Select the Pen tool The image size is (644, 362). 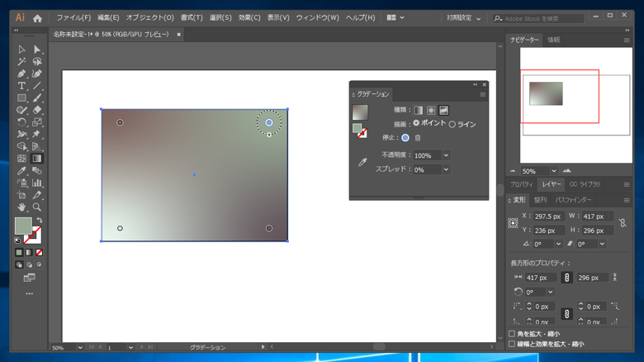[21, 74]
